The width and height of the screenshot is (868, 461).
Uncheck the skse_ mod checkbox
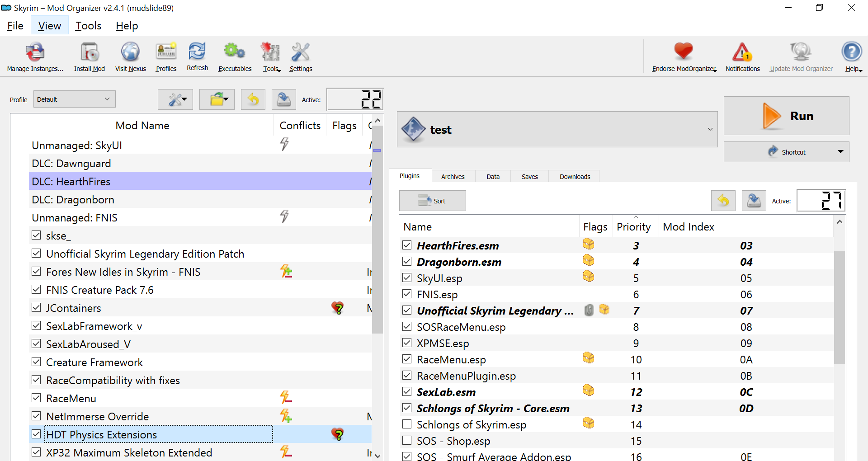(x=37, y=235)
